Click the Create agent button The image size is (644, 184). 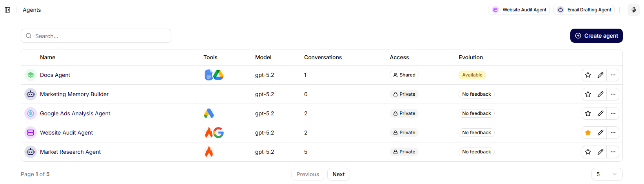[596, 36]
